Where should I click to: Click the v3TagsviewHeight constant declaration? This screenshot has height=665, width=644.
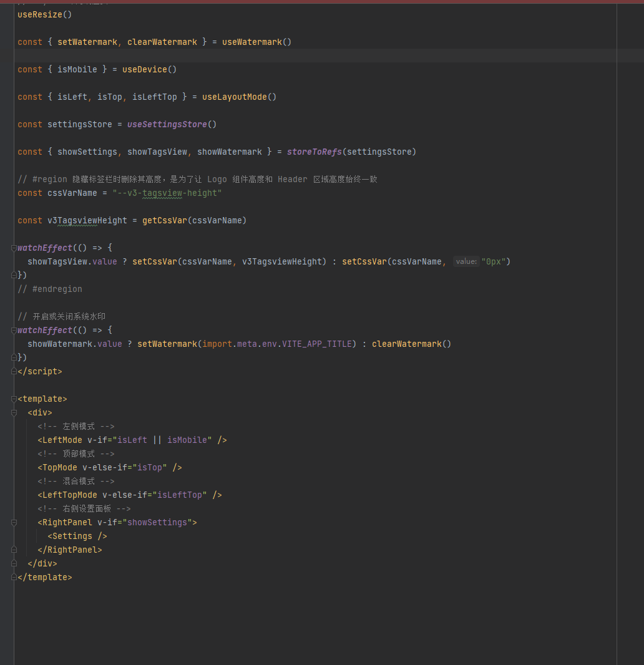[x=87, y=221]
